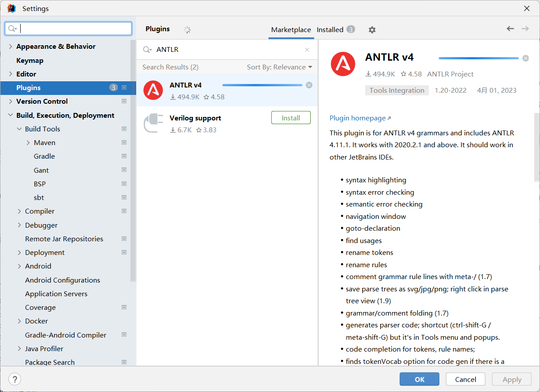Click the settings tree vertical scrollbar
Viewport: 540px width, 392px height.
tap(133, 160)
